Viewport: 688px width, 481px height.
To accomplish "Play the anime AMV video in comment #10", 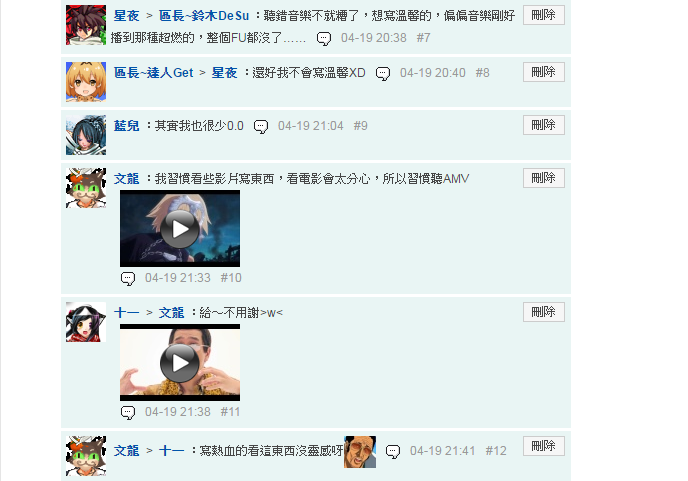I will pos(180,229).
